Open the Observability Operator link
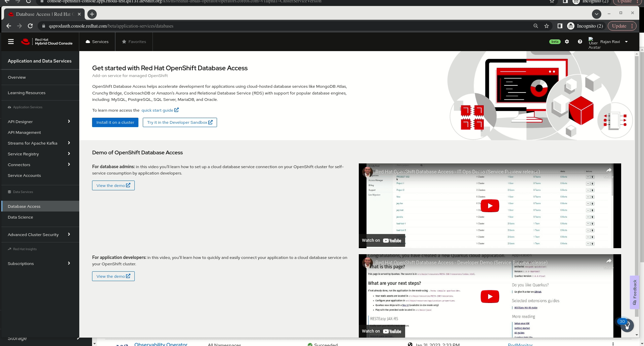Image resolution: width=644 pixels, height=346 pixels. [161, 344]
